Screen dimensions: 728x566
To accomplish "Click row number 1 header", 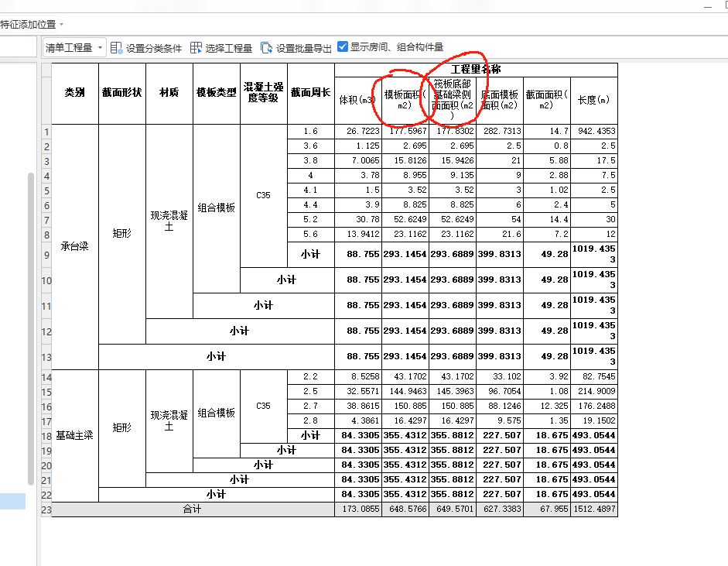I will pyautogui.click(x=46, y=132).
